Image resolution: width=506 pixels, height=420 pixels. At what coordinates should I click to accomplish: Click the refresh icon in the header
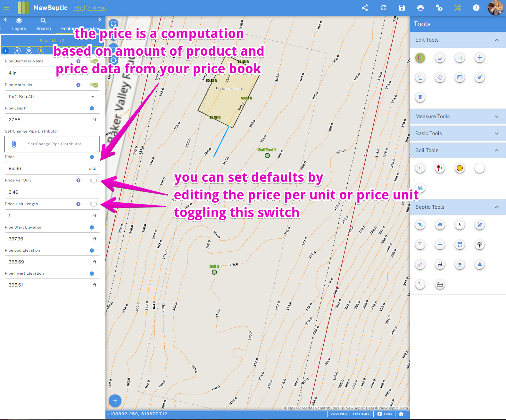383,8
